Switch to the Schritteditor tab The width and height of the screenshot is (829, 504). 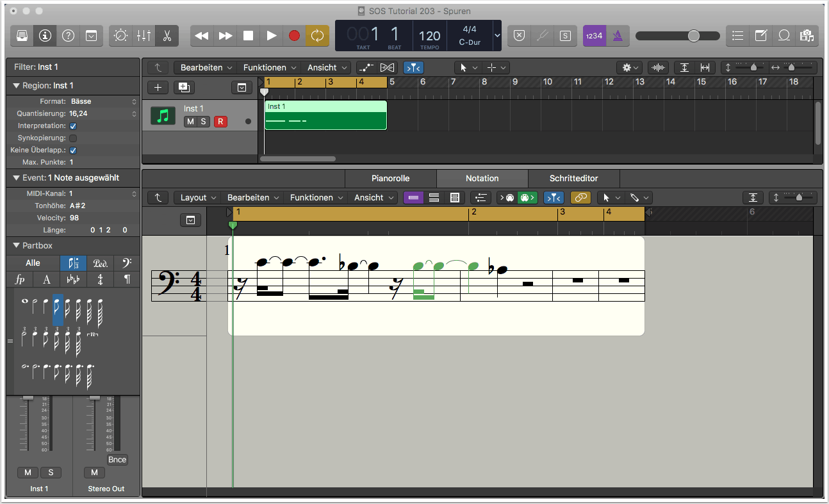pyautogui.click(x=573, y=179)
